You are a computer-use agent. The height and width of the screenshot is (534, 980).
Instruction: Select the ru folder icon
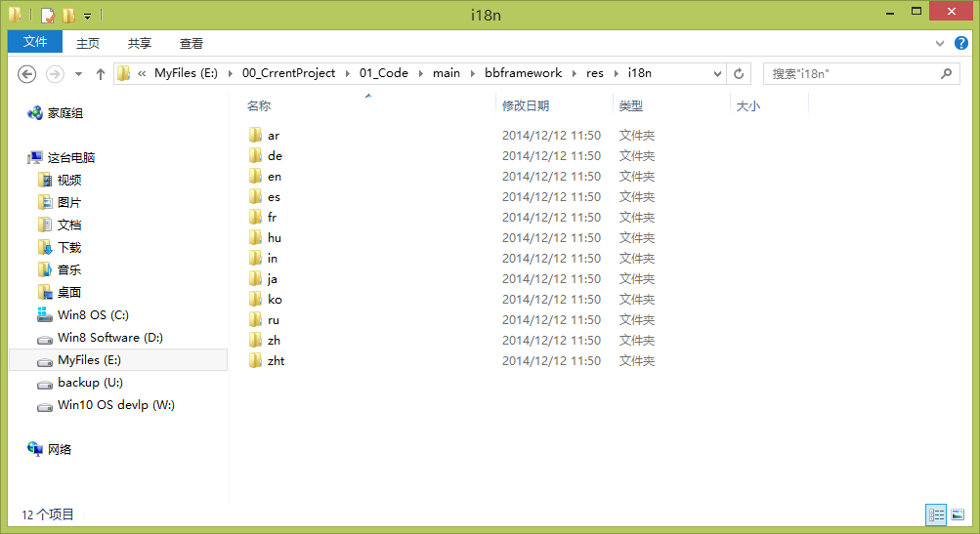255,320
